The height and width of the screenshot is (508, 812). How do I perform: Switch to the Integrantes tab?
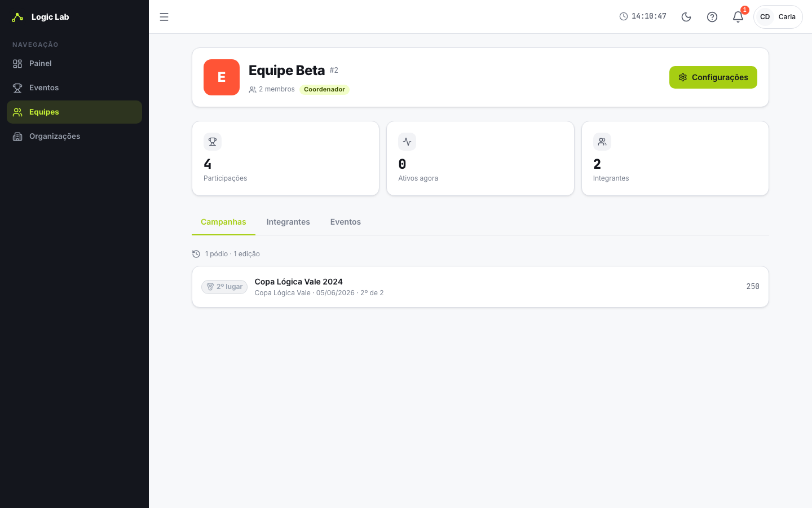(288, 222)
